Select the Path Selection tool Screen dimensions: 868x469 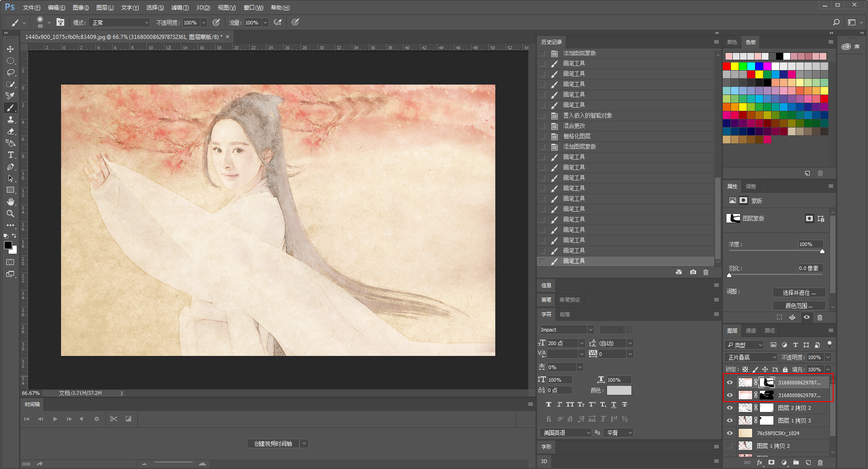10,178
